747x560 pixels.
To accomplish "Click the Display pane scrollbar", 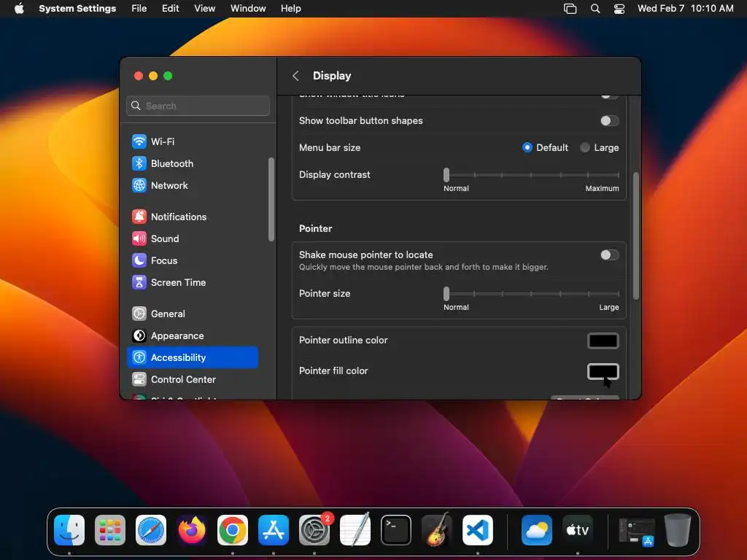I will pos(635,236).
